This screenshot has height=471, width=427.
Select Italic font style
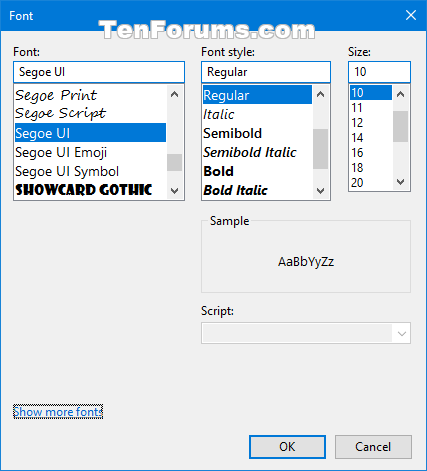click(x=257, y=114)
